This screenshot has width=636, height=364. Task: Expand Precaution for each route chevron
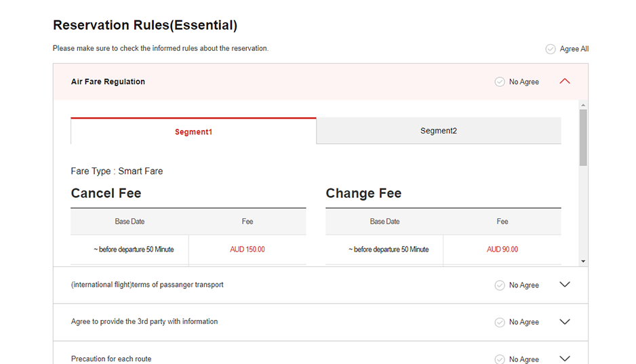(x=564, y=359)
